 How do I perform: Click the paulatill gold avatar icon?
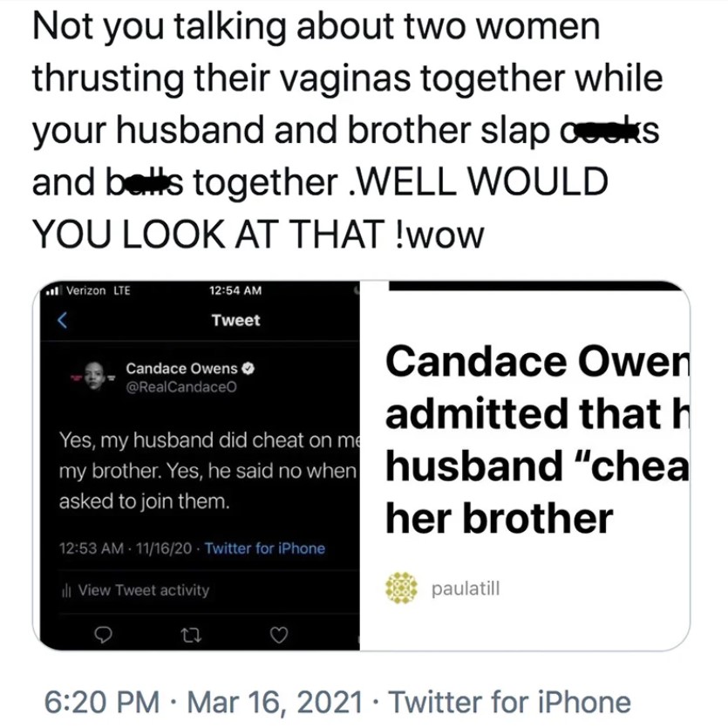click(402, 588)
